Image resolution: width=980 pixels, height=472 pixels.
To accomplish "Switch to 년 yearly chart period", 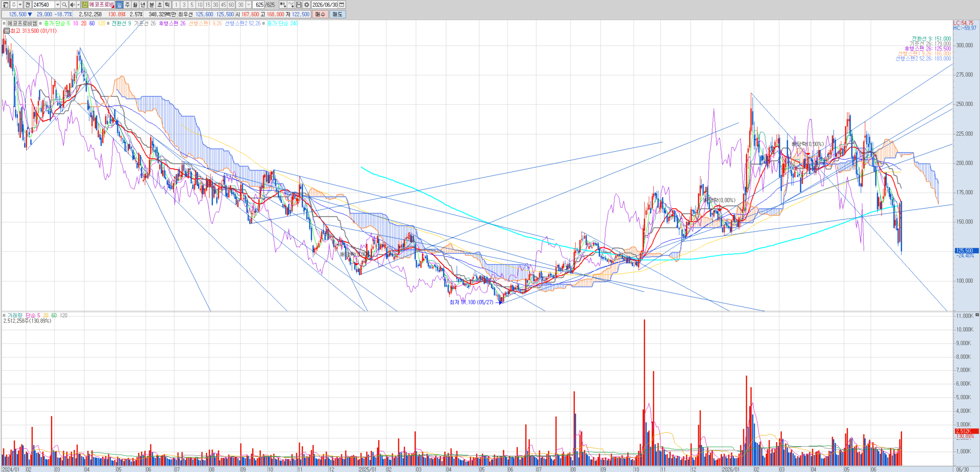I will click(x=143, y=5).
